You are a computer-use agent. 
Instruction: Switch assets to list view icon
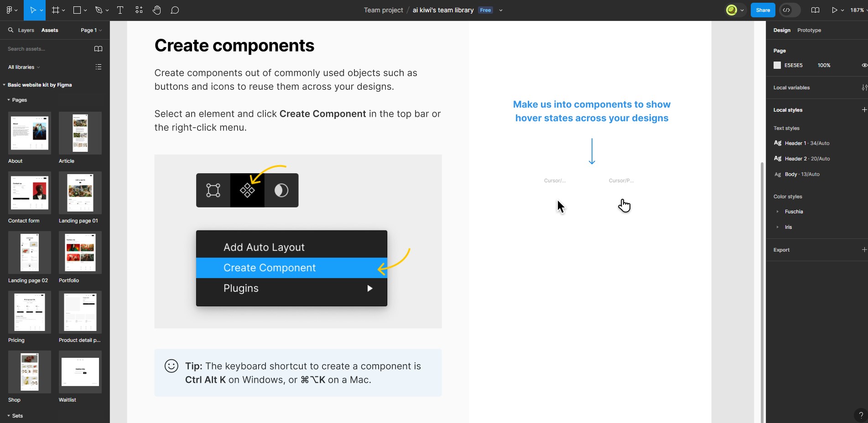coord(98,67)
